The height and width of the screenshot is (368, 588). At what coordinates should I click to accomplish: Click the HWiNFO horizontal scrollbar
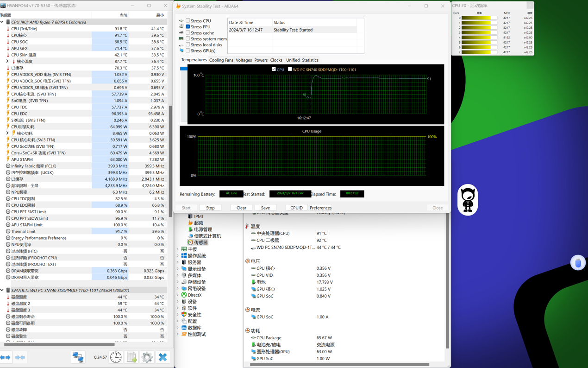tap(59, 344)
